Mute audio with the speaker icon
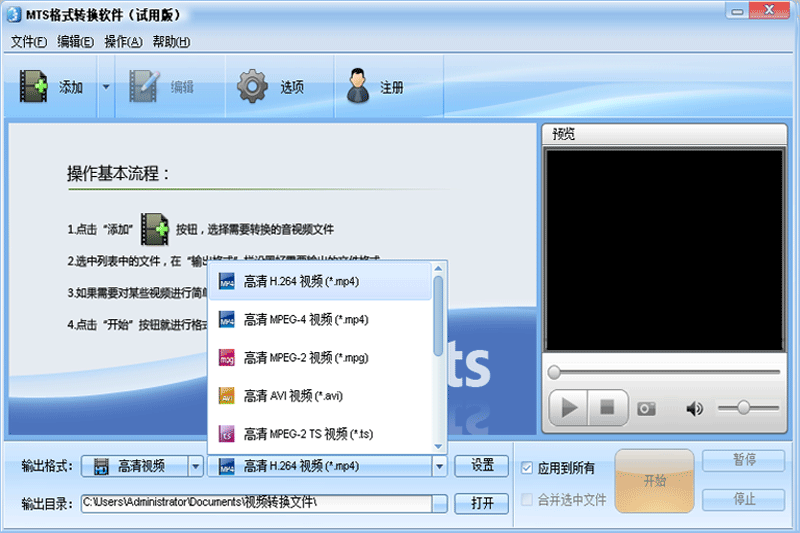 (x=694, y=409)
